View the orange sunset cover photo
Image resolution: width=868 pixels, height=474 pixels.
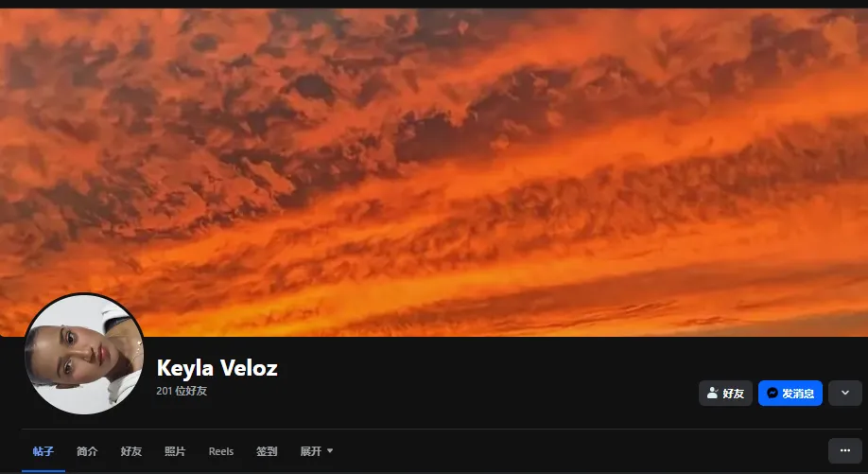[434, 171]
